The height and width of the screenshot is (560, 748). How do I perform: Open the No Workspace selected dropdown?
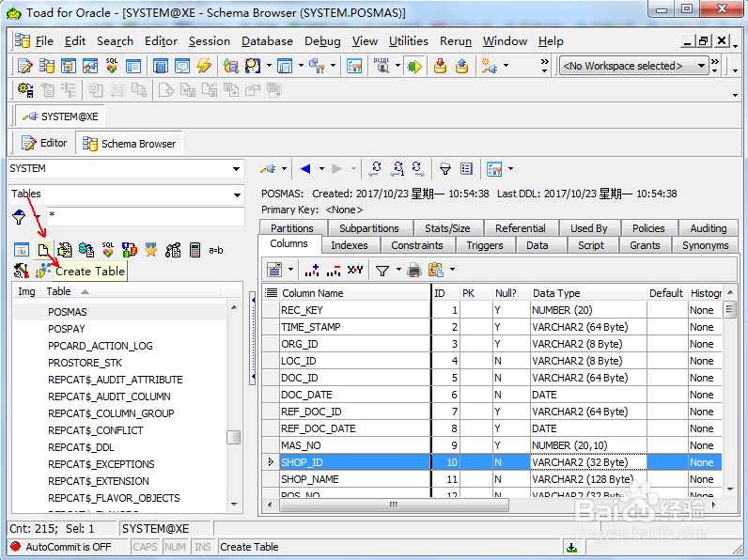click(701, 66)
